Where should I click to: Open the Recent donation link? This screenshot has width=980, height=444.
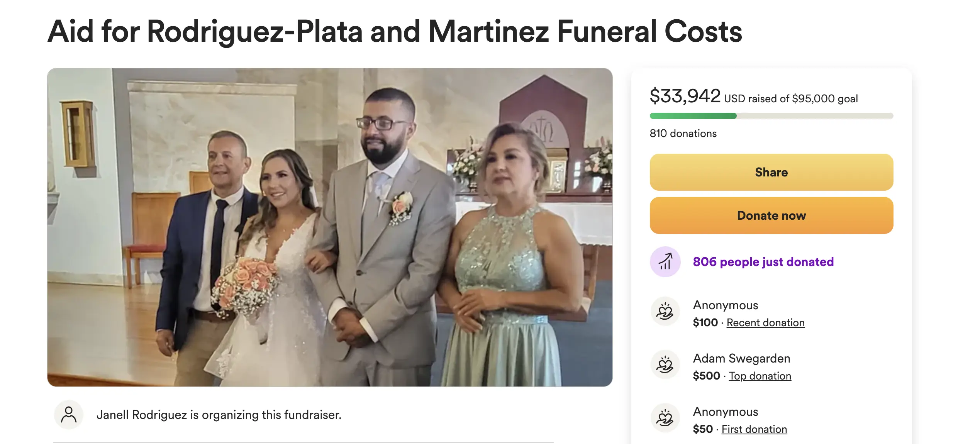[x=765, y=323]
